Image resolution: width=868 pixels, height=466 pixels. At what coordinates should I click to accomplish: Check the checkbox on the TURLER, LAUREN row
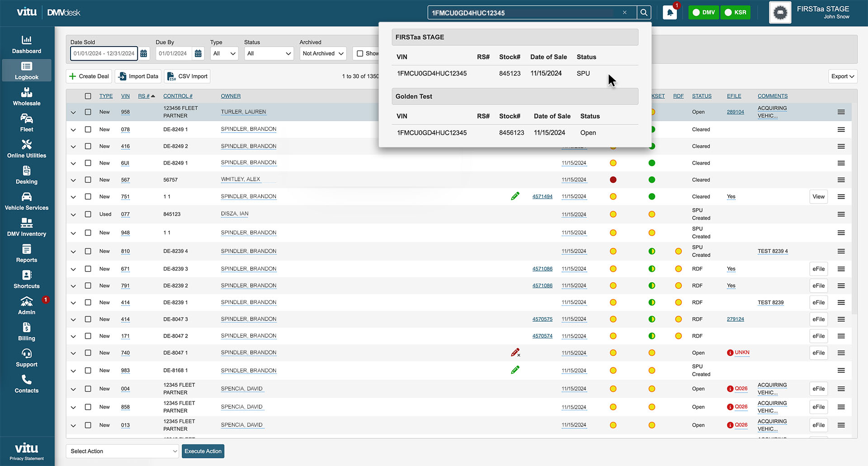[x=88, y=112]
